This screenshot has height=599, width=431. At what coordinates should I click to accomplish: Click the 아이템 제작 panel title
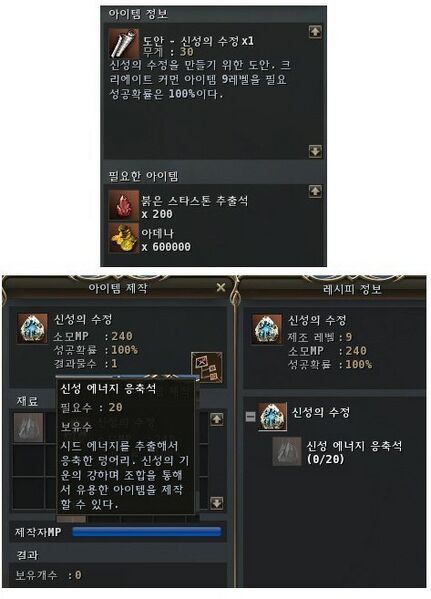pyautogui.click(x=118, y=288)
